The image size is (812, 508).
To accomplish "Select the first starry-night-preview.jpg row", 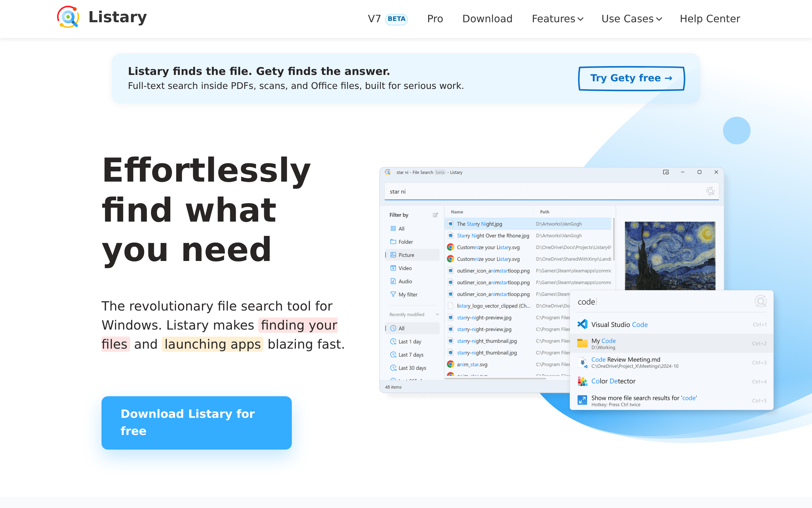I will coord(507,317).
